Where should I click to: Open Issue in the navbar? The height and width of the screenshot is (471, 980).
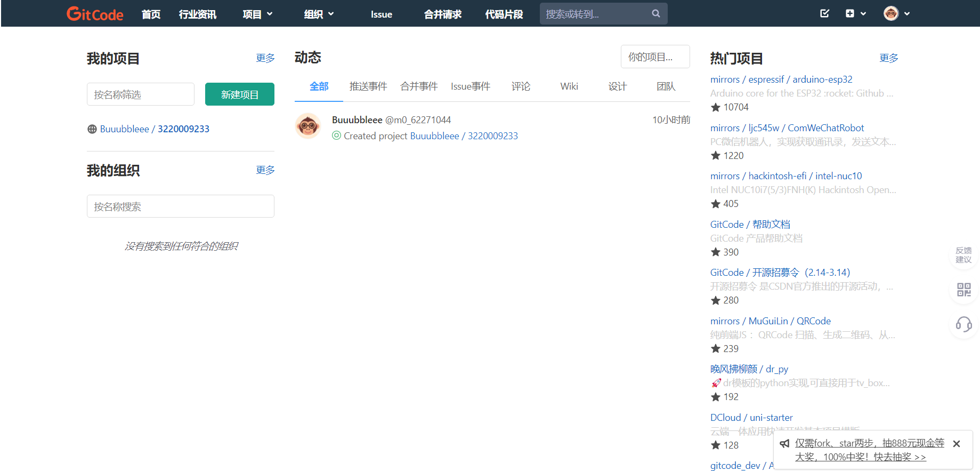coord(382,14)
